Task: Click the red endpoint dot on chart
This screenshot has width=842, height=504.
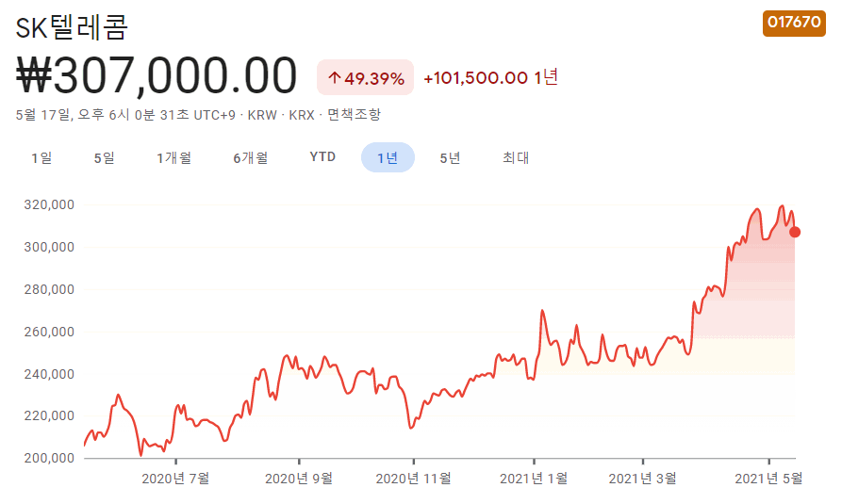Action: click(795, 233)
